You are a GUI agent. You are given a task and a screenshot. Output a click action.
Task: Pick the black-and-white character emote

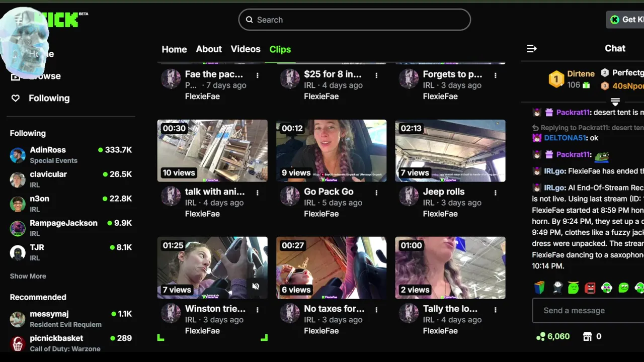tap(557, 288)
